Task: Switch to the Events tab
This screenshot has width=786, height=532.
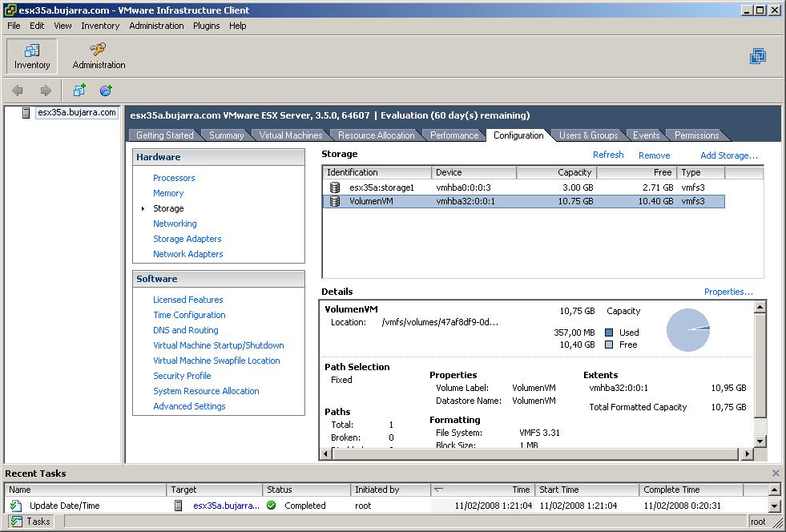Action: [646, 135]
